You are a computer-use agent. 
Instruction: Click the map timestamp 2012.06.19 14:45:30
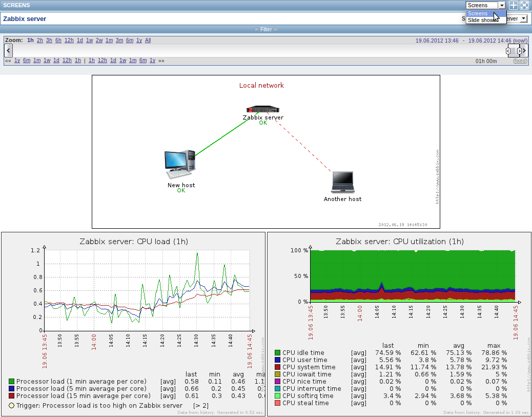coord(403,225)
